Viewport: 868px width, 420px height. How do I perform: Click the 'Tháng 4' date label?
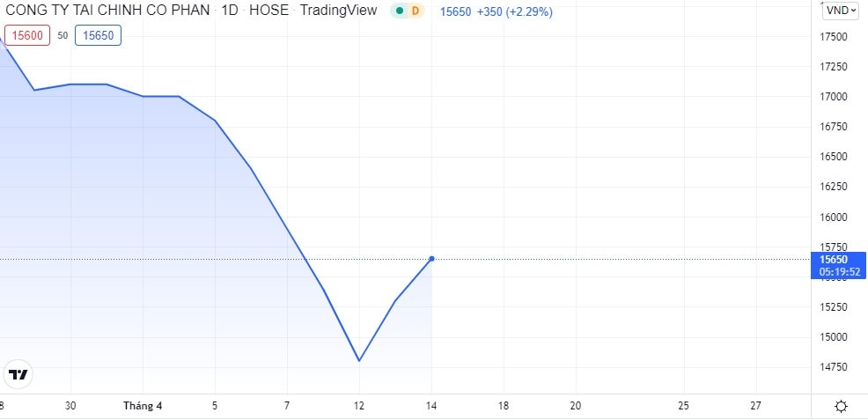click(143, 406)
